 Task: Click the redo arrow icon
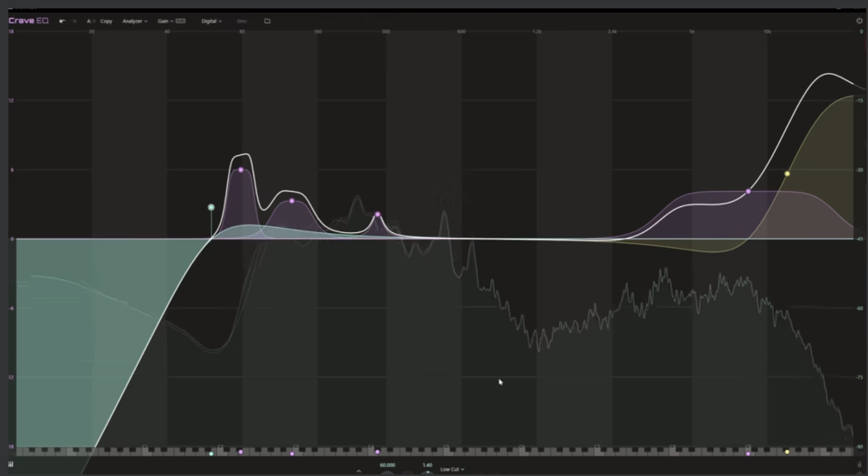[x=74, y=21]
